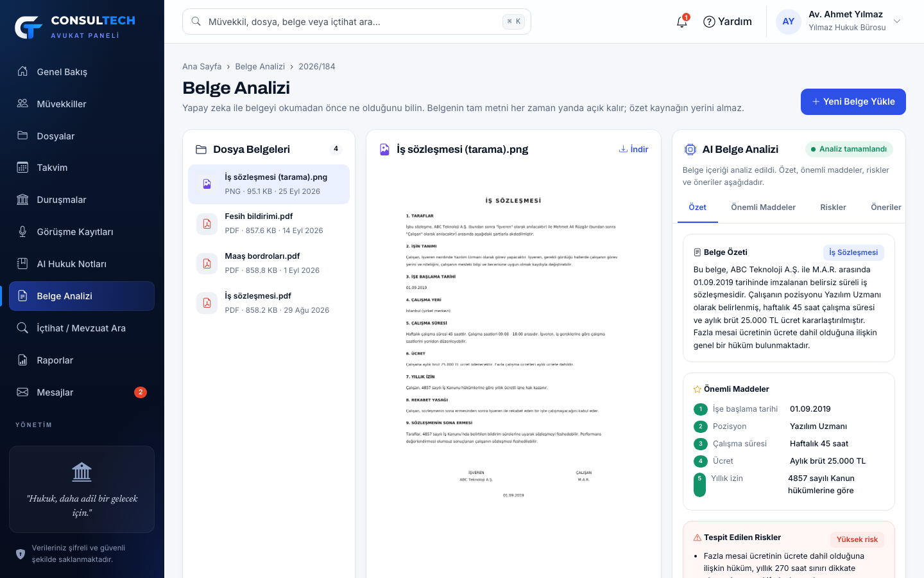Click the Yeni Belge Yükle button
The width and height of the screenshot is (924, 578).
pos(853,101)
